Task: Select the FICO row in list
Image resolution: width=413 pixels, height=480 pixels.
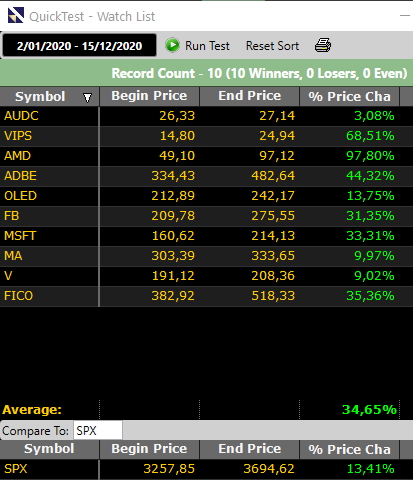Action: [206, 296]
